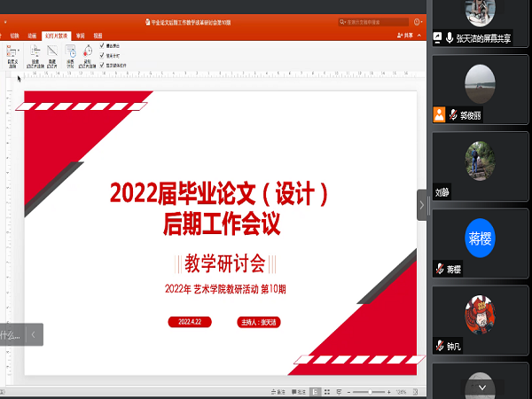This screenshot has width=532, height=399.
Task: Toggle the 播放旁白 checkbox
Action: tap(102, 45)
